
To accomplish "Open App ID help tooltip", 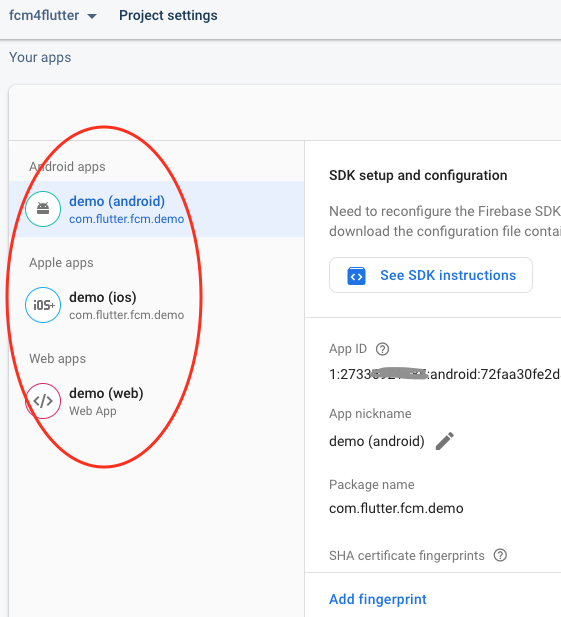I will pos(382,349).
